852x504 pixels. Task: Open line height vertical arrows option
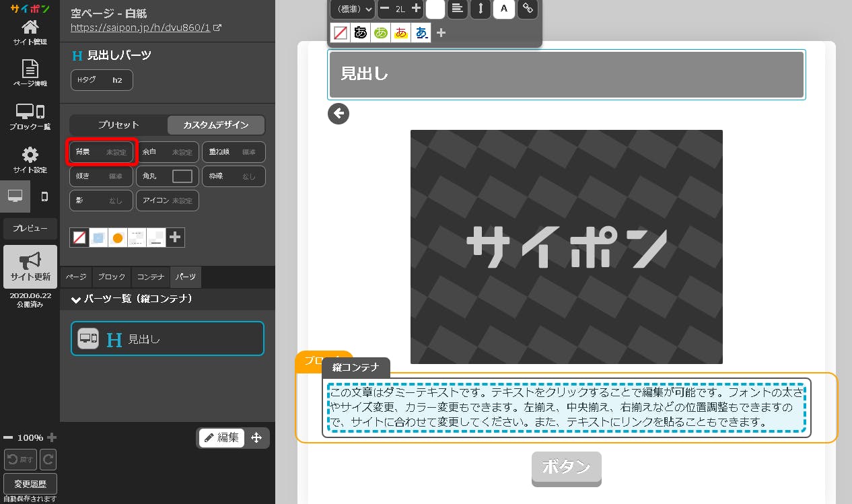click(481, 9)
